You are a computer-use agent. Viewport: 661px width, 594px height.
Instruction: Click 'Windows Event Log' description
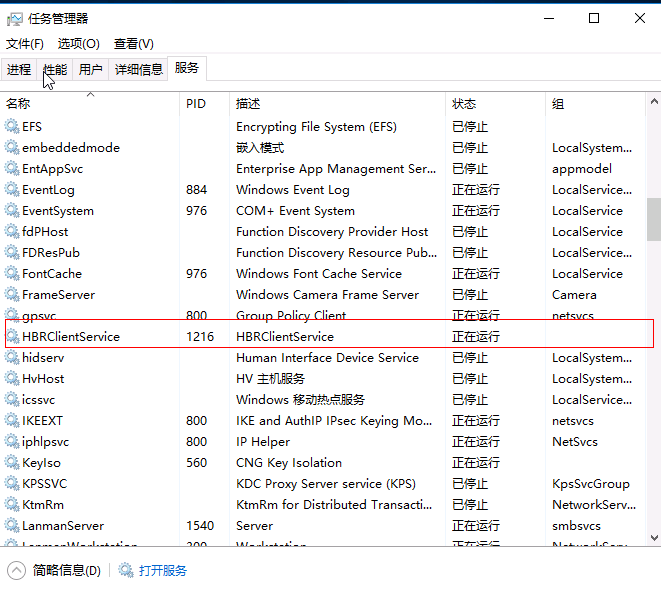(293, 190)
